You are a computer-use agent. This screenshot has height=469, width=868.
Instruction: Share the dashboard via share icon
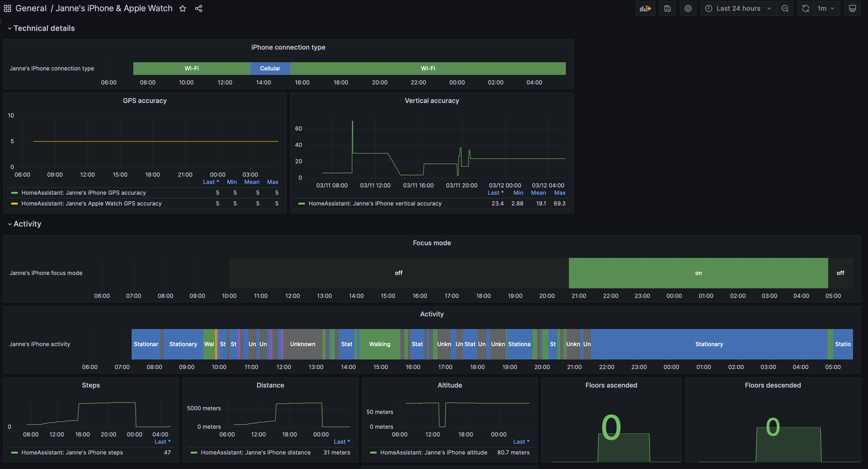point(199,8)
